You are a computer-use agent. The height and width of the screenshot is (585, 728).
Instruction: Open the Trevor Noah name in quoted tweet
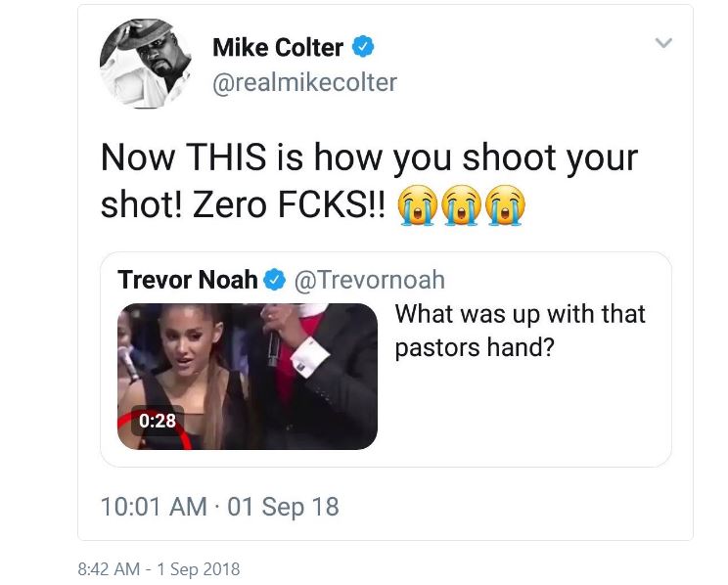[x=188, y=281]
